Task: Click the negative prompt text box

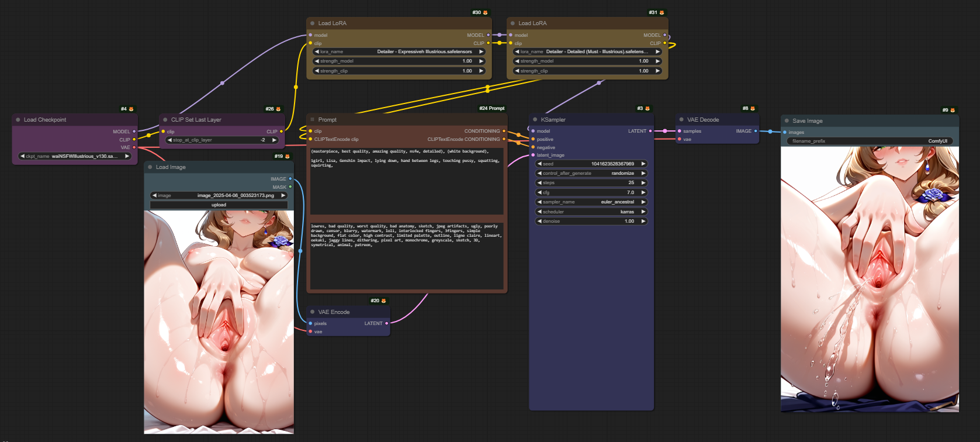Action: tap(407, 256)
